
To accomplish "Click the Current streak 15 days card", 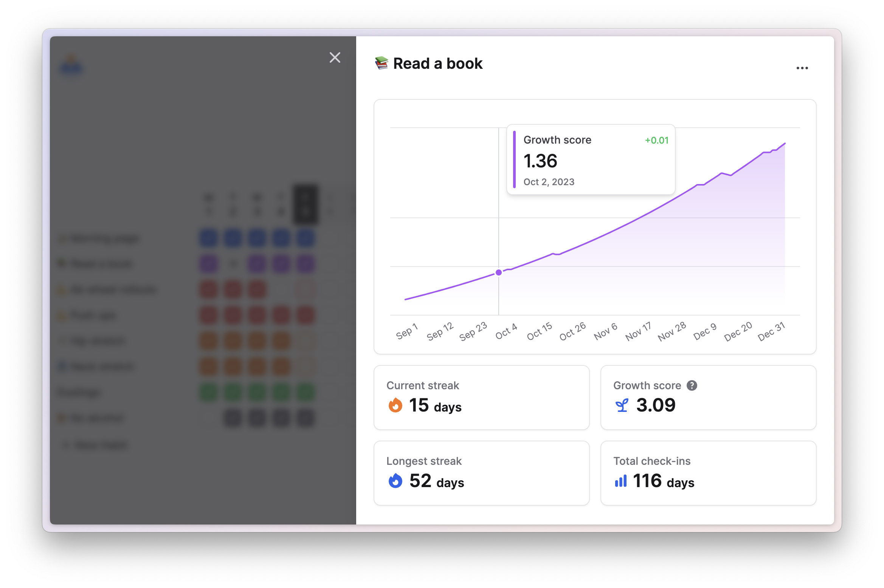I will tap(481, 397).
